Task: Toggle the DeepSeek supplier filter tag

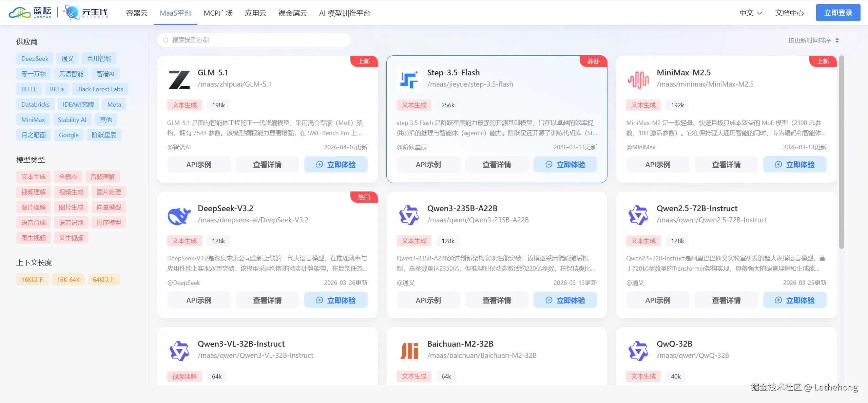Action: tap(35, 59)
